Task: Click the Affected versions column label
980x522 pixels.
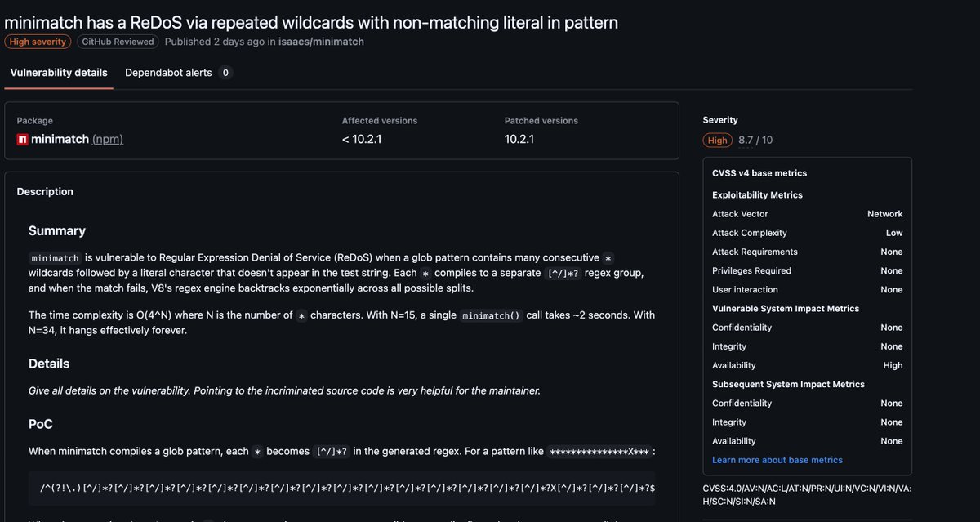Action: coord(380,120)
